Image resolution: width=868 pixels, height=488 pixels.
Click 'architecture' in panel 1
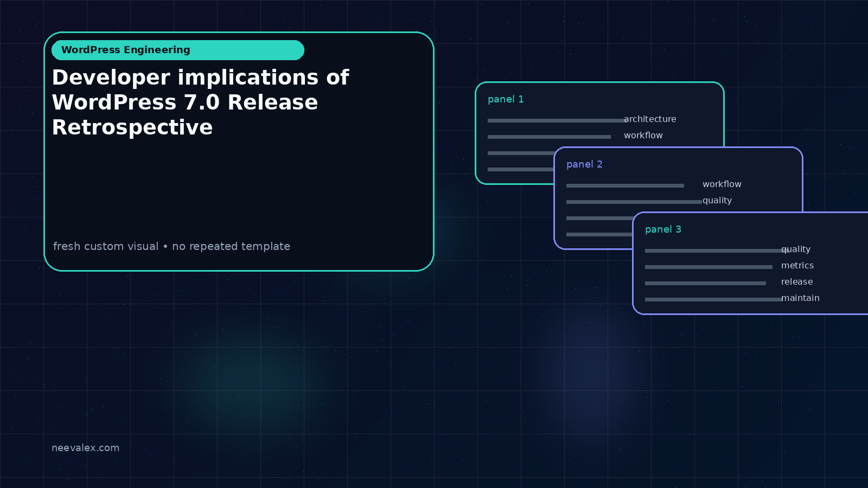coord(650,119)
